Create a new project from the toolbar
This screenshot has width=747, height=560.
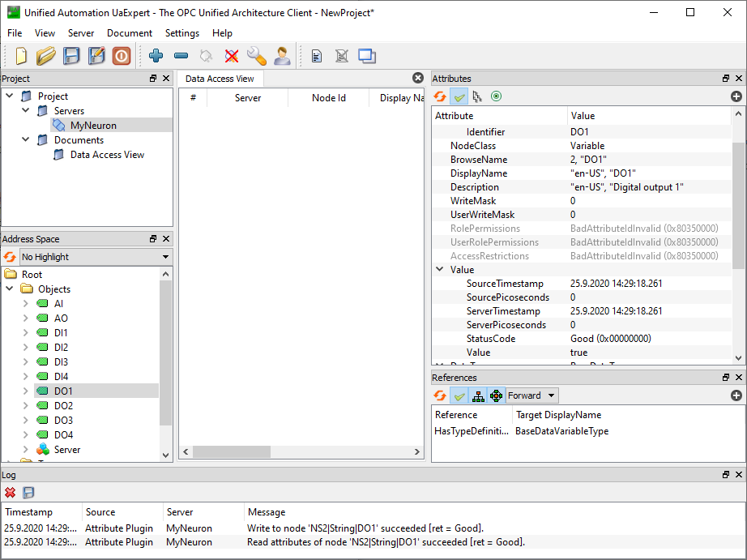(21, 56)
